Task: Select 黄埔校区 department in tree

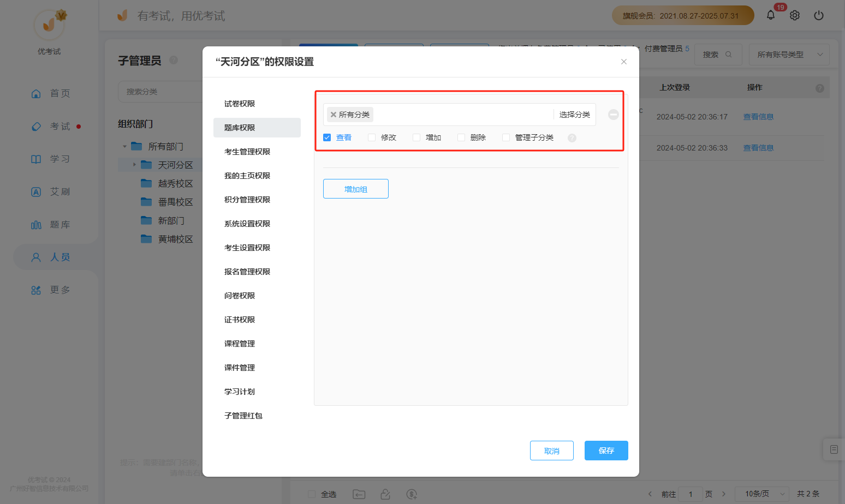Action: click(175, 239)
